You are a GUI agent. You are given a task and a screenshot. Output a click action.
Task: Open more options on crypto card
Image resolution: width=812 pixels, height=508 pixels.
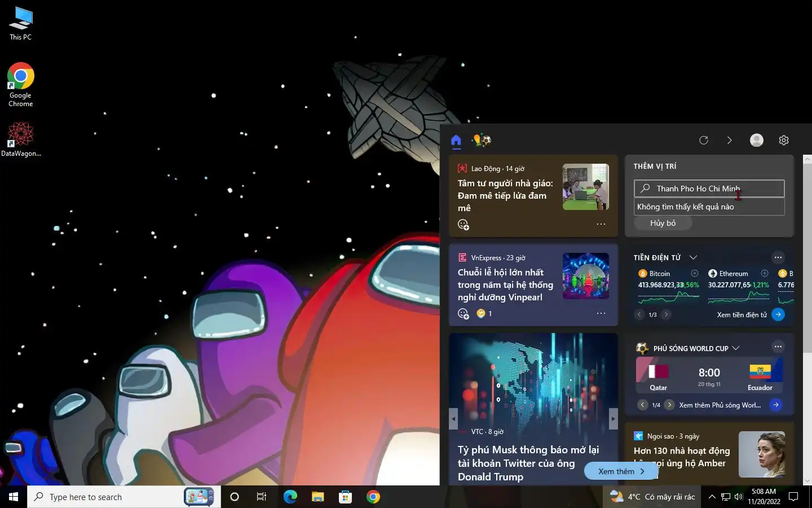click(778, 257)
